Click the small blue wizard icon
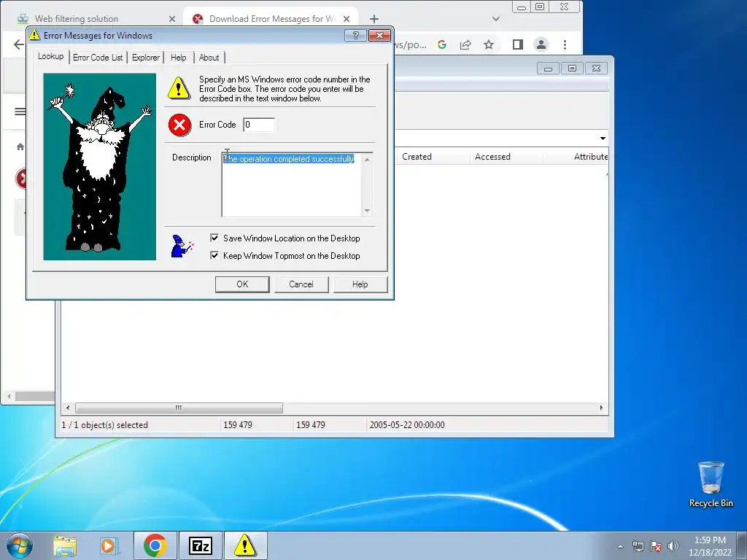 coord(182,246)
